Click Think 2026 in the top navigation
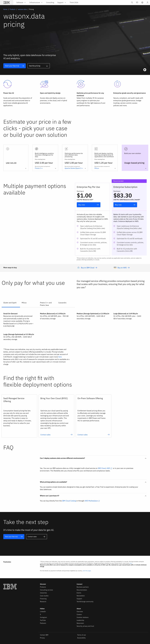 74,2
